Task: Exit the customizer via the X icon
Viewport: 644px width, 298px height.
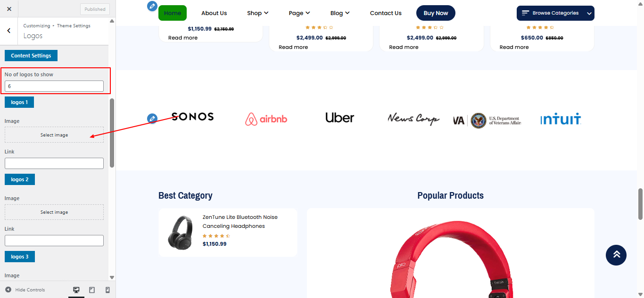Action: (8, 8)
